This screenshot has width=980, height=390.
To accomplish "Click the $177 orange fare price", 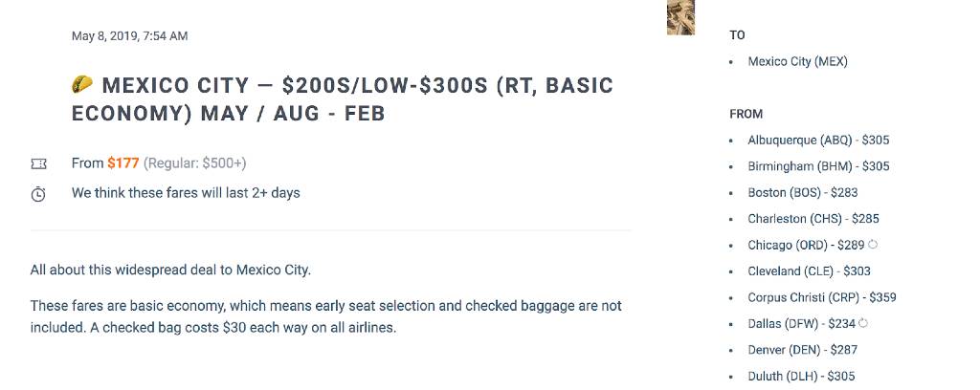I will (x=122, y=163).
